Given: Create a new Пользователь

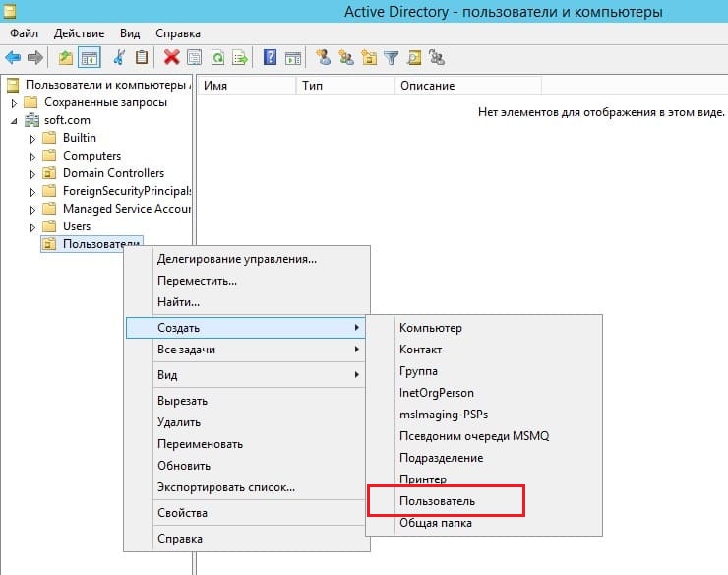Looking at the screenshot, I should 484,501.
